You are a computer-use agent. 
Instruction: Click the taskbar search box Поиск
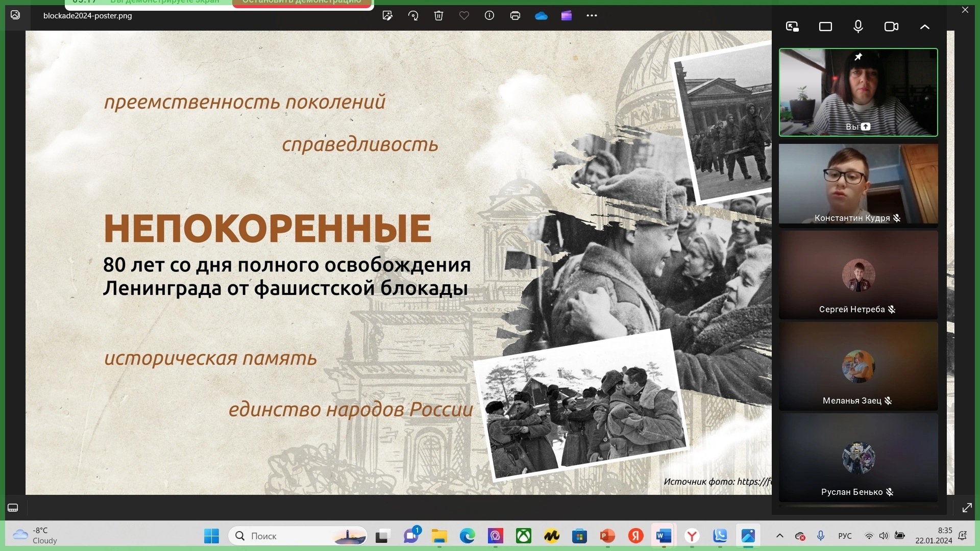[x=298, y=536]
